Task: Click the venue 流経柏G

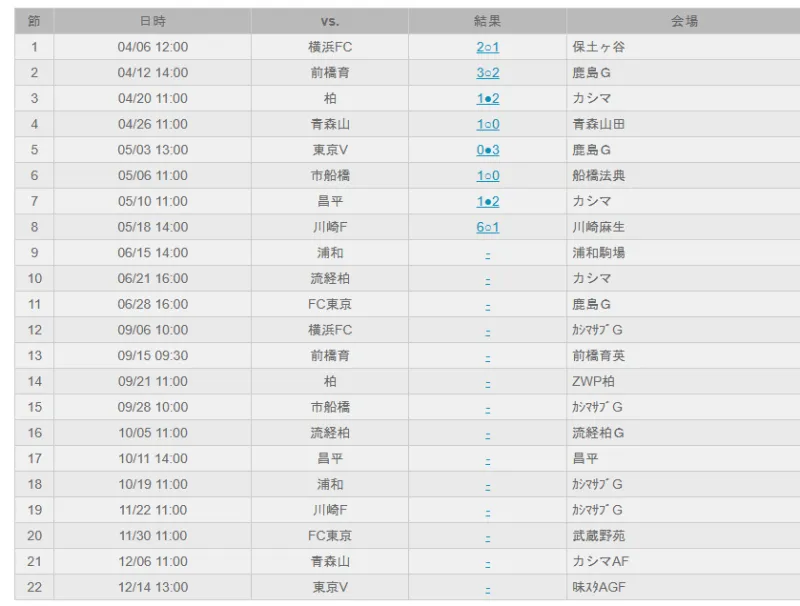Action: 598,433
